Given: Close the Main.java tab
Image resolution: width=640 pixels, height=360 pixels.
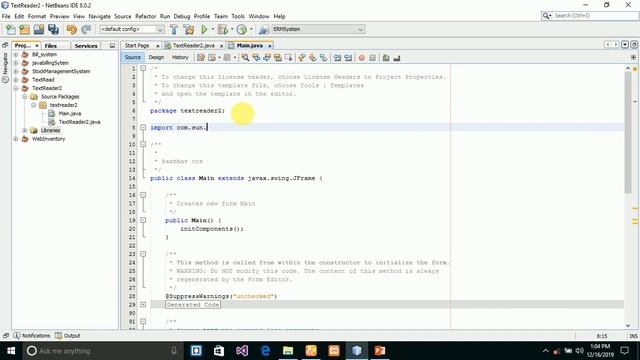Looking at the screenshot, I should coord(270,46).
